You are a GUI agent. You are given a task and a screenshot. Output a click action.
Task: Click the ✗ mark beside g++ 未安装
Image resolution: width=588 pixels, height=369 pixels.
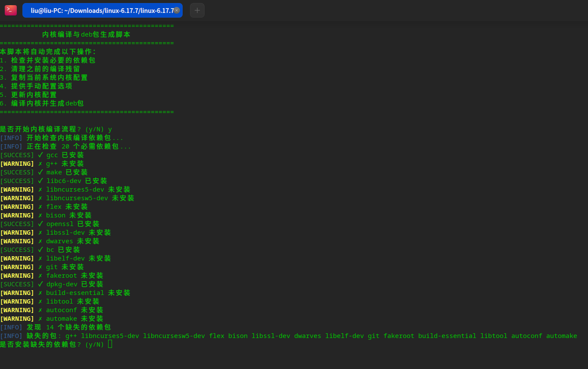(x=40, y=164)
